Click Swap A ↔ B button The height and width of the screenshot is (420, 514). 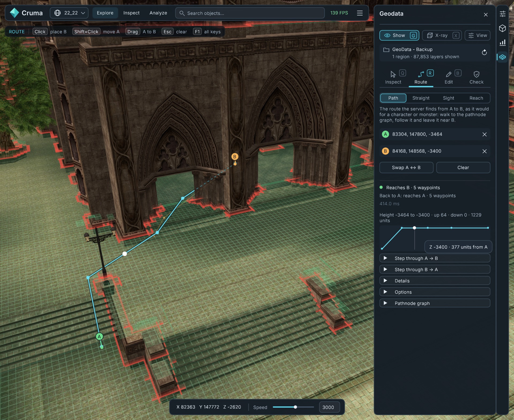(x=406, y=168)
